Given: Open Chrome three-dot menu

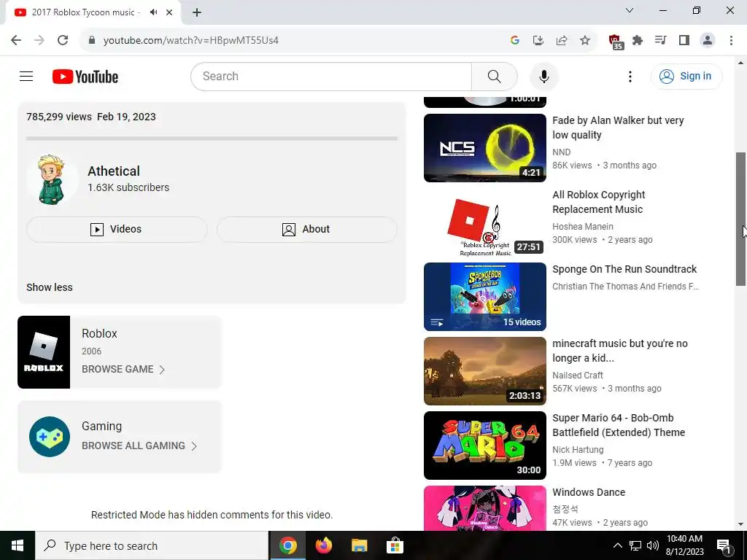Looking at the screenshot, I should [731, 40].
